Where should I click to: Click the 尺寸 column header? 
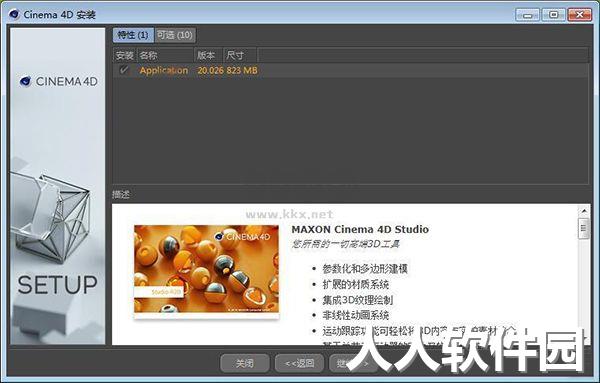240,55
